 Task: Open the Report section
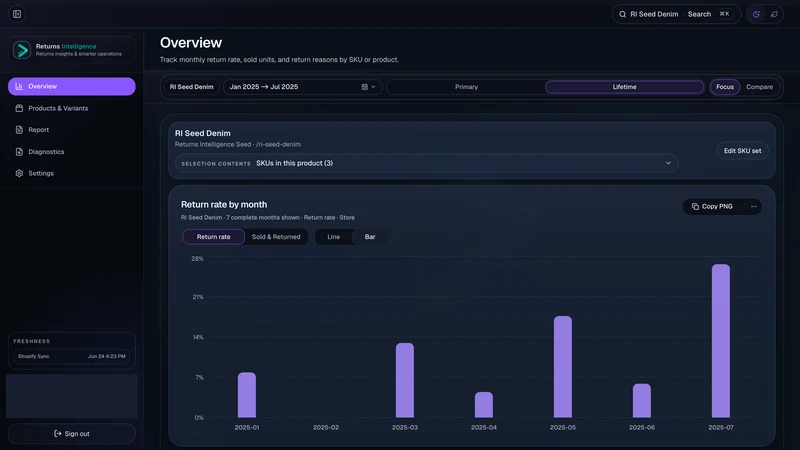point(71,130)
